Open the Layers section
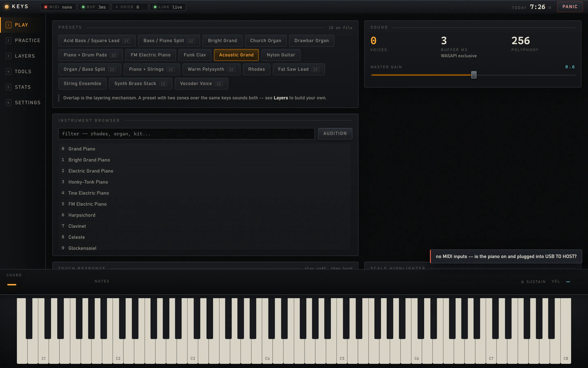This screenshot has width=588, height=368. click(x=23, y=56)
